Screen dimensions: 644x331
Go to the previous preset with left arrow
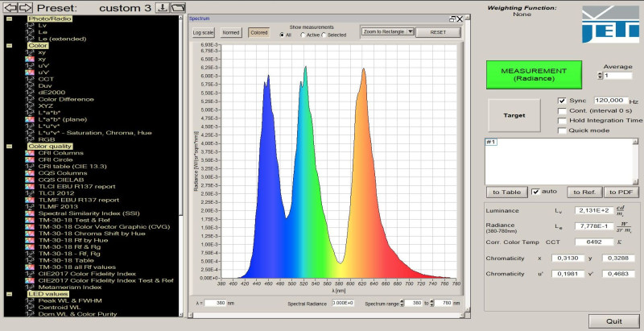(11, 7)
